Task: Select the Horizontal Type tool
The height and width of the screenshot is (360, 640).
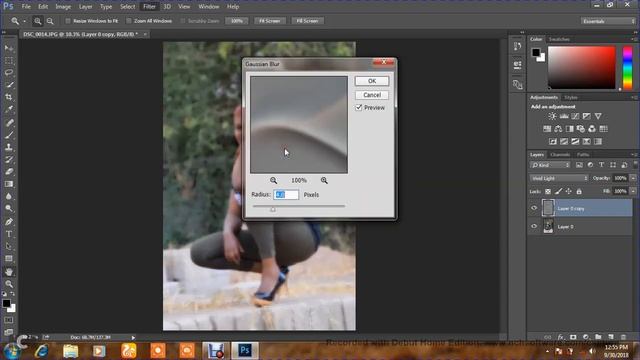Action: pos(9,234)
